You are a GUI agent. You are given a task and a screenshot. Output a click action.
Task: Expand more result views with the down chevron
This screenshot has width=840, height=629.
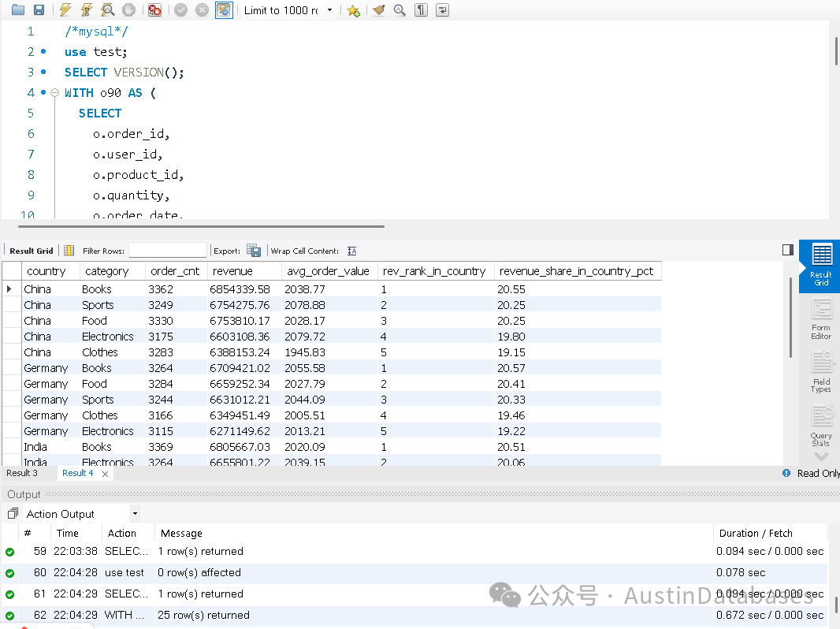click(821, 457)
